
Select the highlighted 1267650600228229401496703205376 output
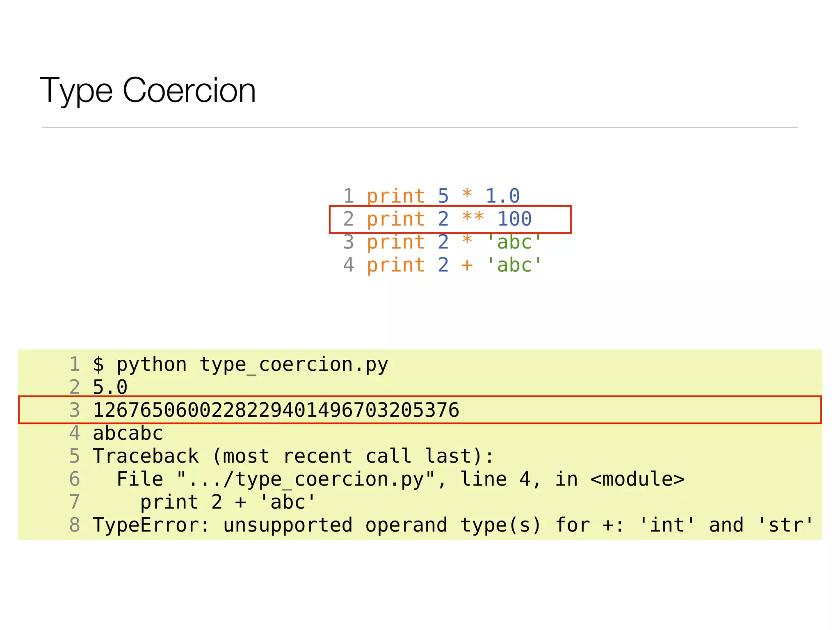tap(276, 410)
